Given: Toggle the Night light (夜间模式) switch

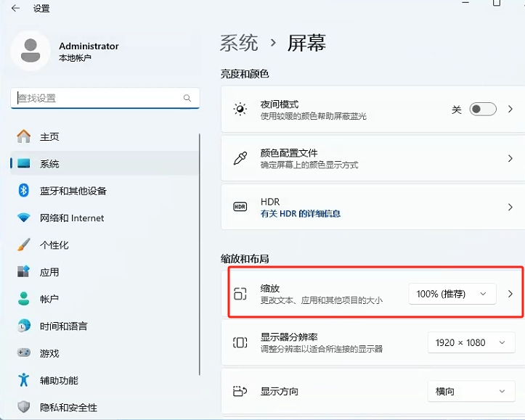Looking at the screenshot, I should click(x=482, y=109).
